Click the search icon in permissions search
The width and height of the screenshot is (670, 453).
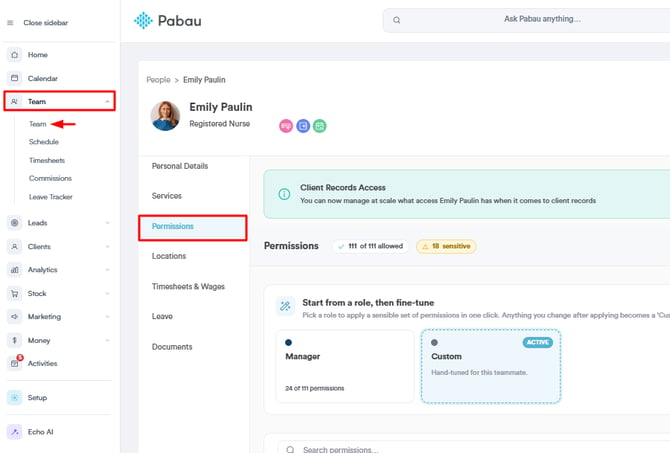pos(290,450)
